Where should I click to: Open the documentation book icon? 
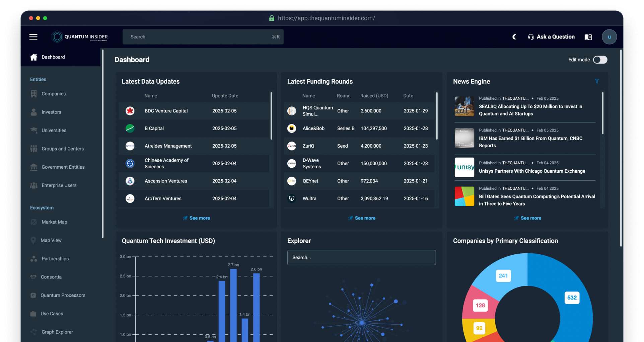(588, 37)
